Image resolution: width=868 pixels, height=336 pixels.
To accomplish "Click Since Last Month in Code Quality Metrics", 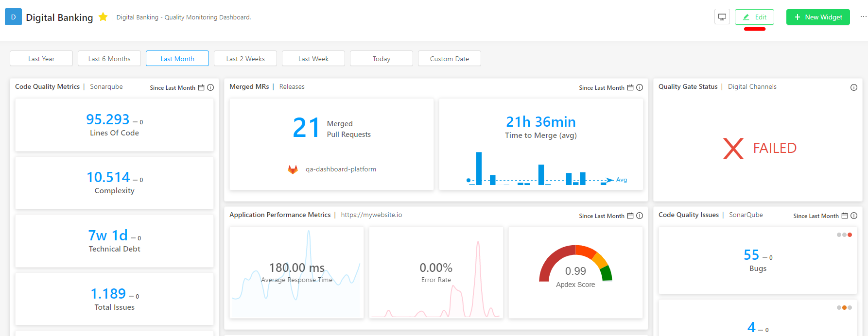I will [173, 88].
